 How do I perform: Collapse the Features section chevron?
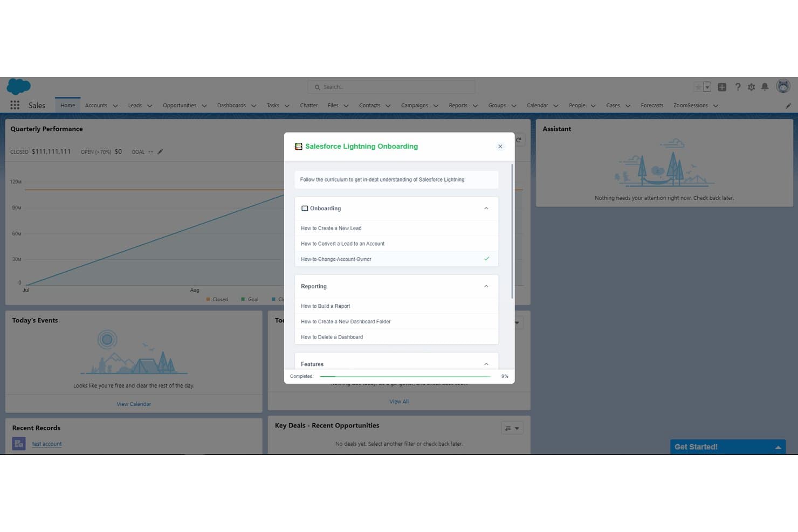(486, 364)
